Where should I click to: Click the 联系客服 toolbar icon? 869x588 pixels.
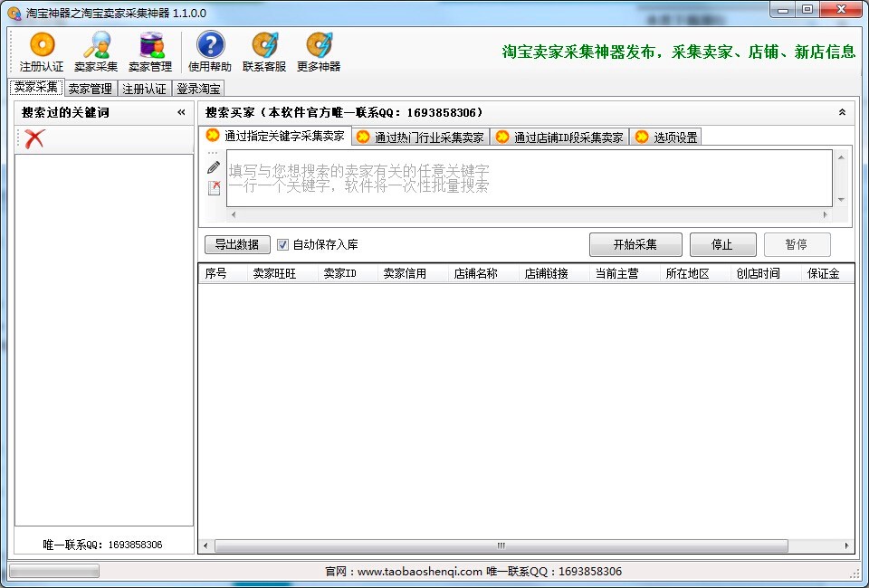(264, 51)
